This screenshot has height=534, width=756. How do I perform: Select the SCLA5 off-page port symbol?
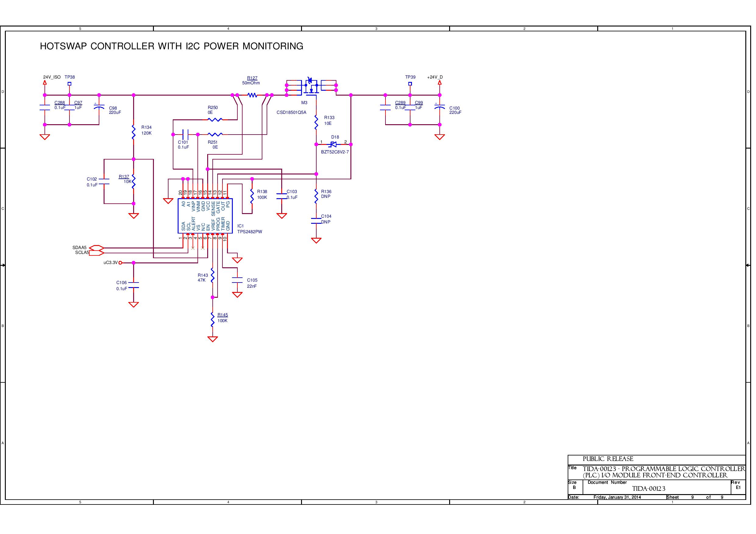click(97, 253)
